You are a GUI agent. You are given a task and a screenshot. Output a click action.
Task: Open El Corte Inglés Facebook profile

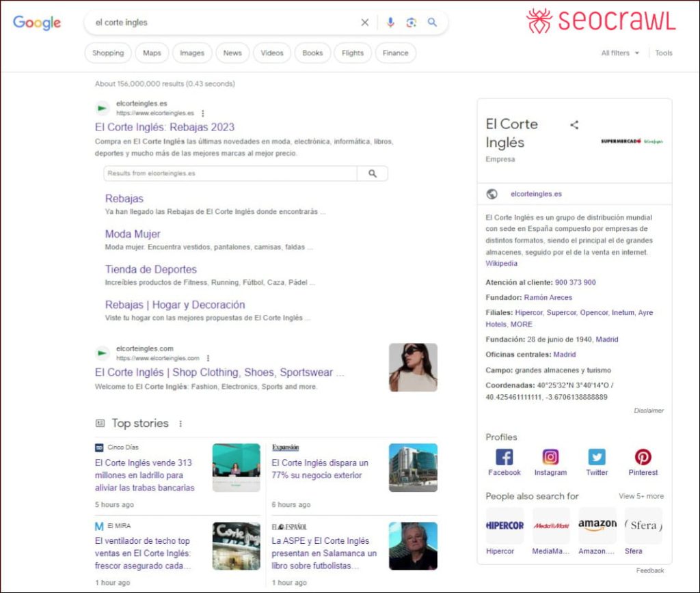(504, 458)
